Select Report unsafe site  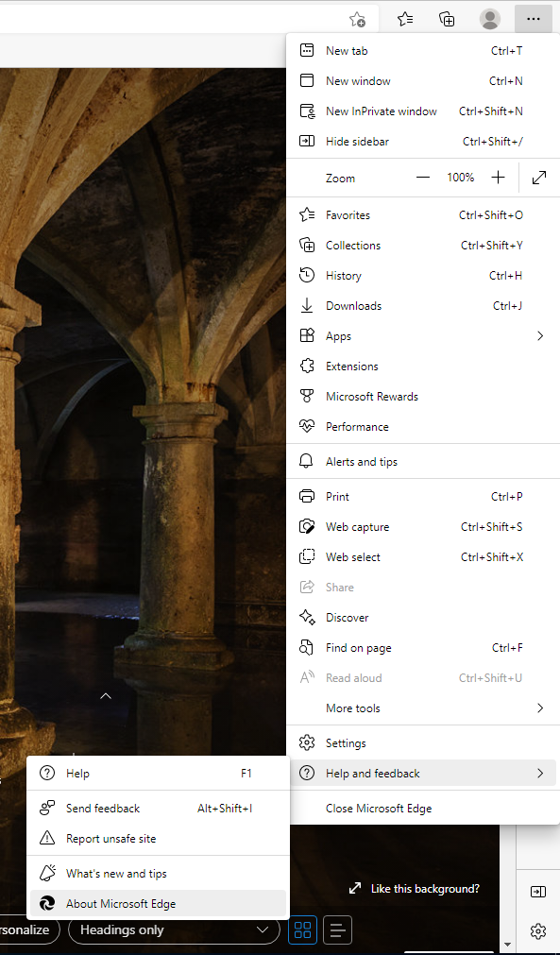(x=158, y=839)
